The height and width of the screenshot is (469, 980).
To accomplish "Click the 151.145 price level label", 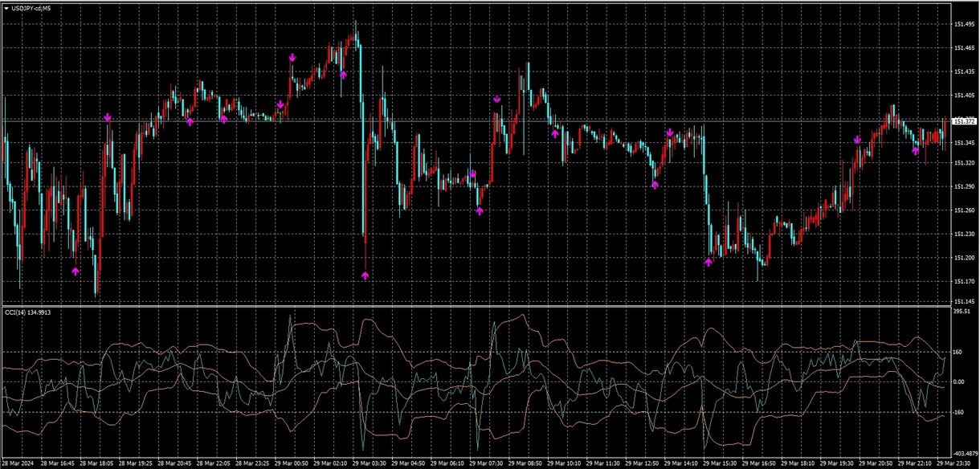I will (x=964, y=301).
